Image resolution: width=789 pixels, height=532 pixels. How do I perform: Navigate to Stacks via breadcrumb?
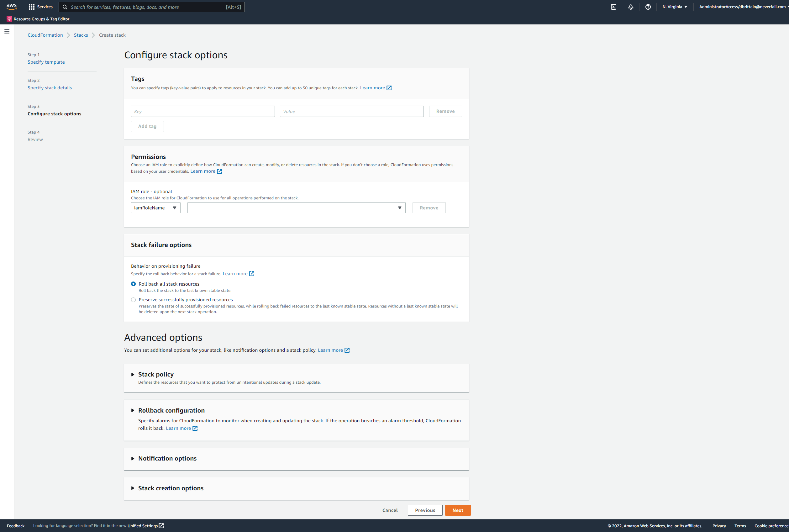coord(81,35)
